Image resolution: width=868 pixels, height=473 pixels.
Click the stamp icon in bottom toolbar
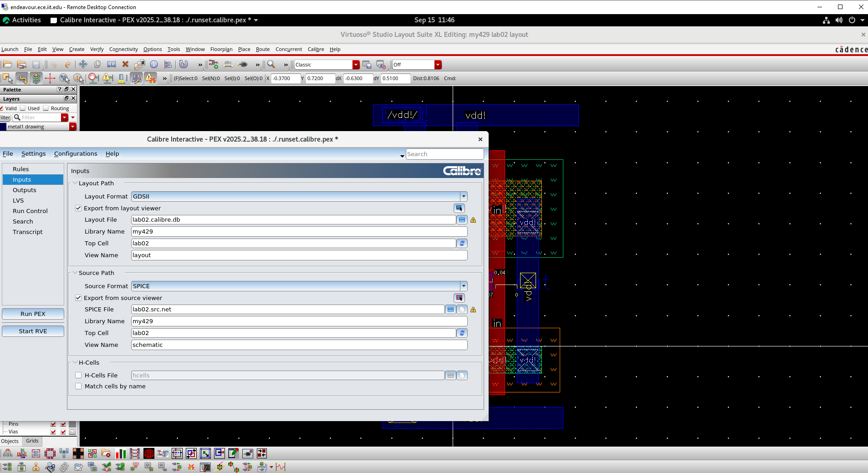tap(36, 467)
